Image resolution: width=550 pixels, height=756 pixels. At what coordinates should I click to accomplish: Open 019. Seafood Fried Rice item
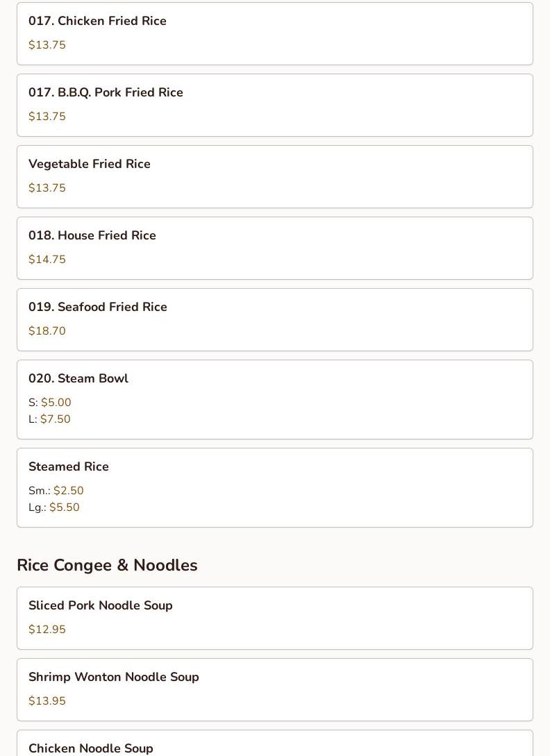tap(275, 319)
